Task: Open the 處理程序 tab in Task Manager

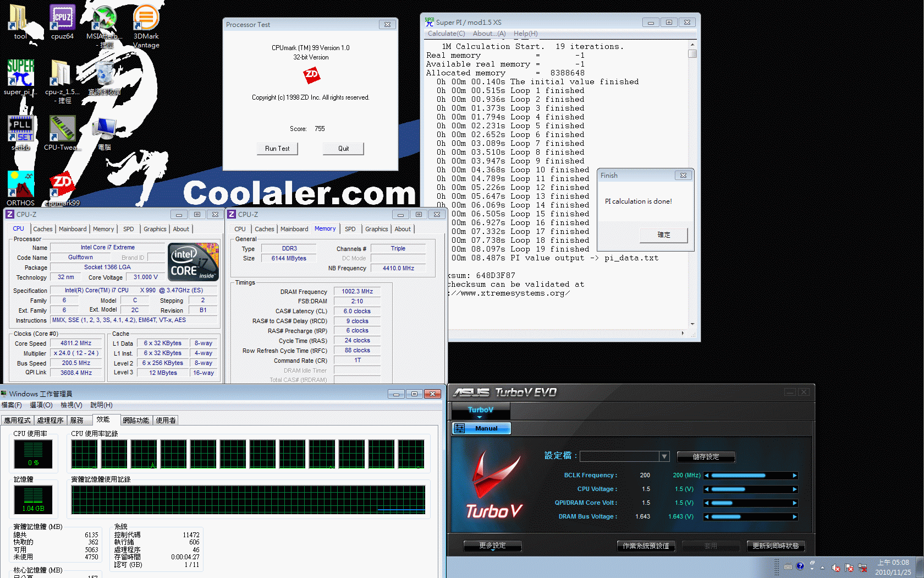Action: click(x=50, y=421)
